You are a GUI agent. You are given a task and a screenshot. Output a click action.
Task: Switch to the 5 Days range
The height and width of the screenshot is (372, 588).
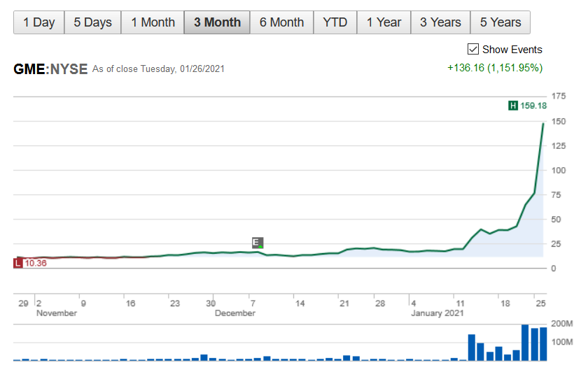point(92,22)
